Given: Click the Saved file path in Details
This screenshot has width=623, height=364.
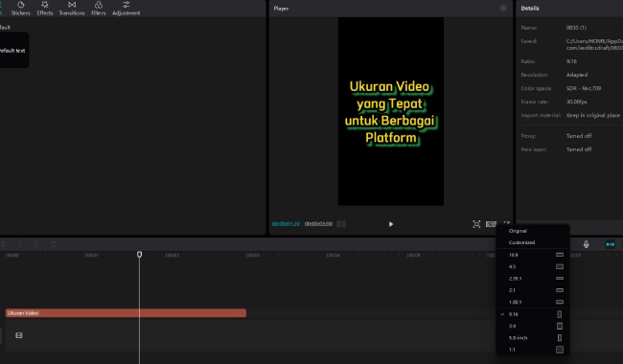Looking at the screenshot, I should (x=594, y=44).
